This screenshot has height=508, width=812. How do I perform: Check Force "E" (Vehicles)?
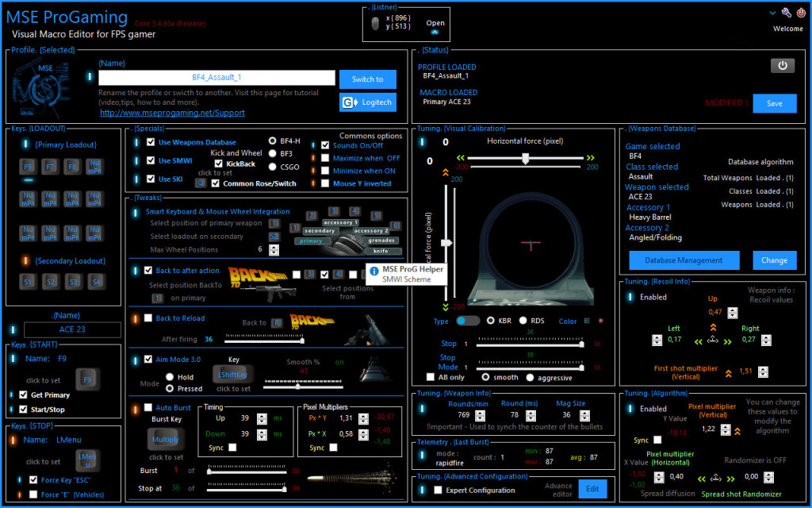click(33, 495)
